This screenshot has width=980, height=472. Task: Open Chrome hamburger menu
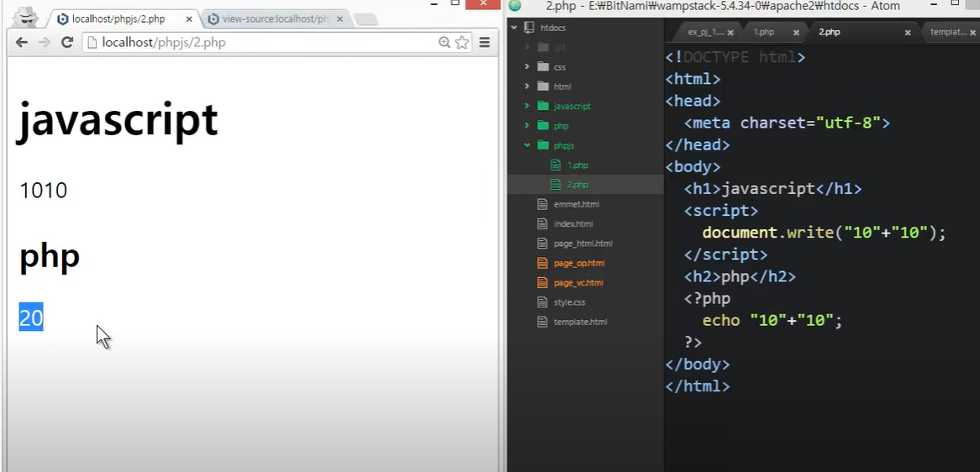pos(484,43)
